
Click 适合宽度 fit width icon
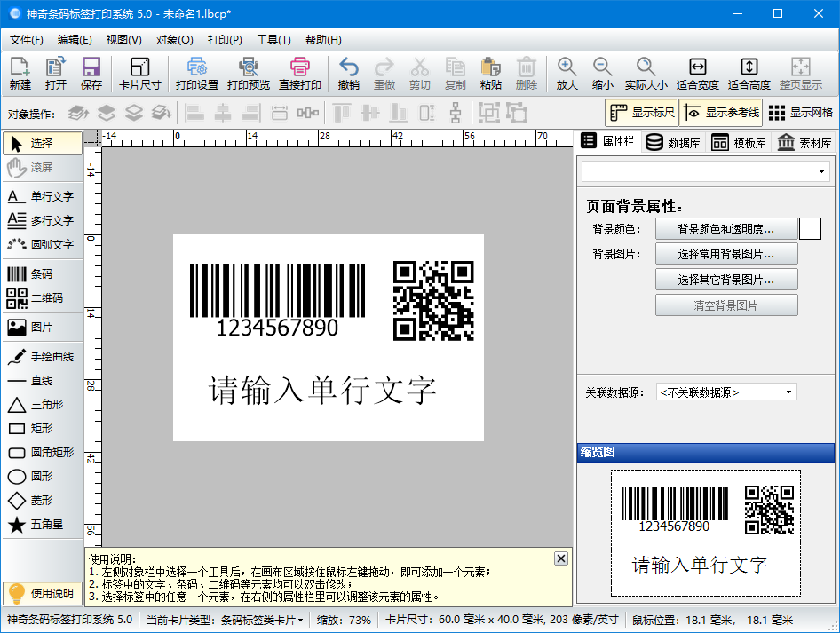697,74
